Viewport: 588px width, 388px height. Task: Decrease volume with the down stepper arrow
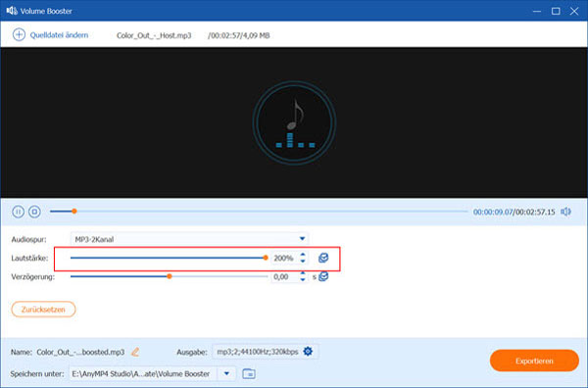303,261
